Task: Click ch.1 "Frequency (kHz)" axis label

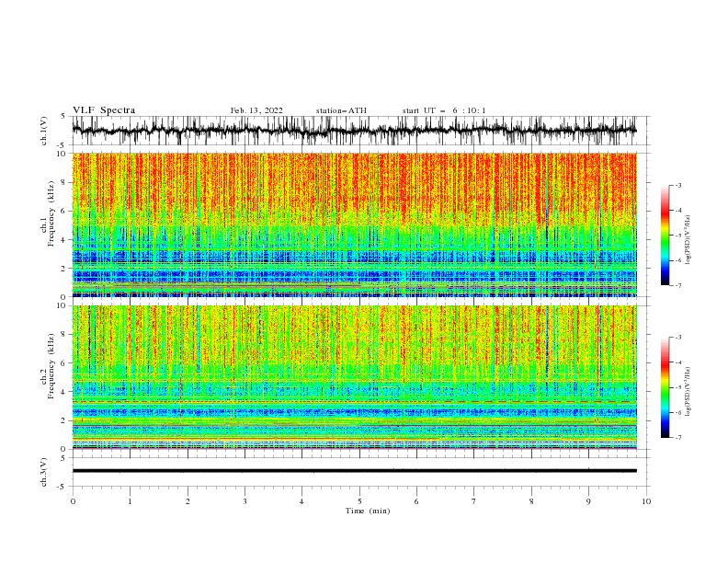Action: (51, 212)
